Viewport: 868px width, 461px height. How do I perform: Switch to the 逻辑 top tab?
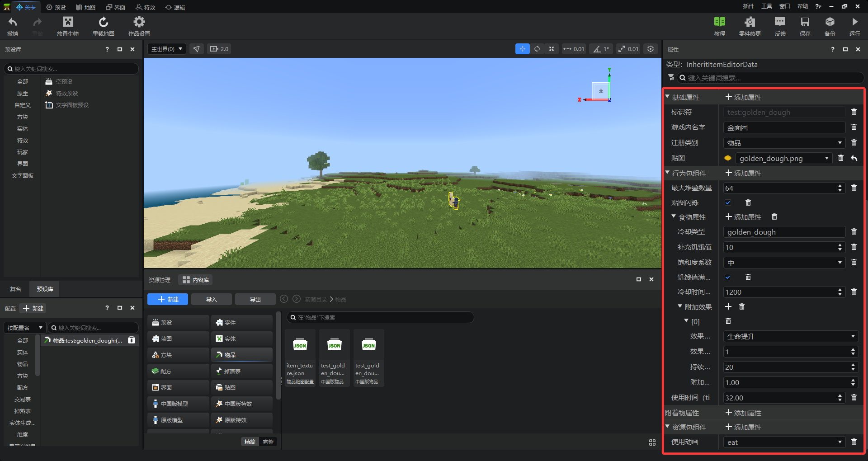(x=175, y=7)
